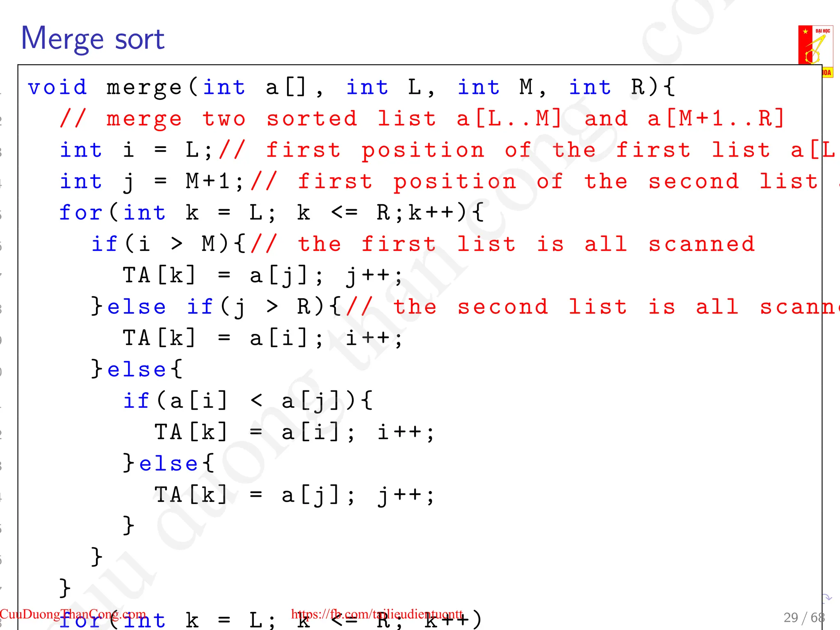Click the last 'TA[k] = a[j]; j++;' line
This screenshot has height=630, width=840.
294,495
